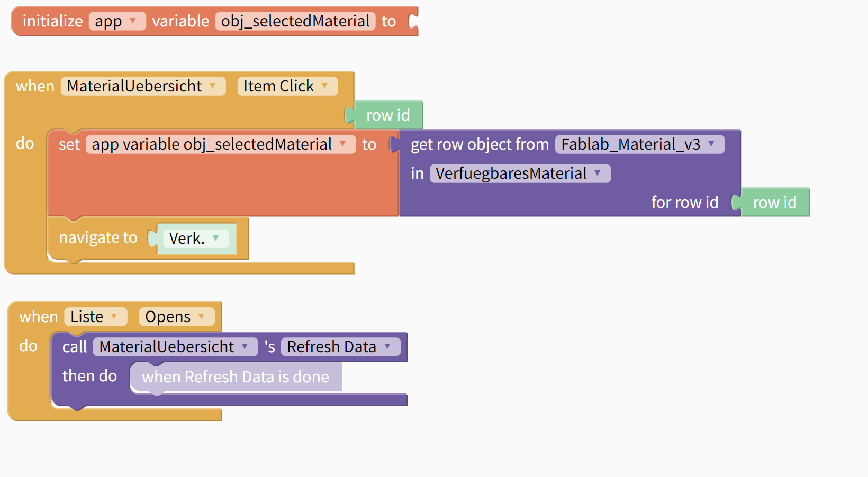This screenshot has height=477, width=868.
Task: Open the Fablab_Material_v3 table dropdown
Action: (639, 144)
